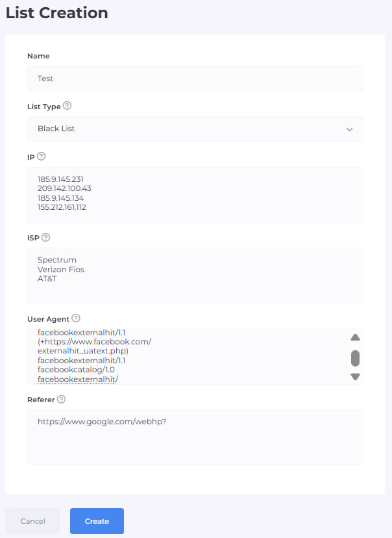This screenshot has height=538, width=392.
Task: Open the List Type dropdown chevron
Action: click(x=350, y=129)
